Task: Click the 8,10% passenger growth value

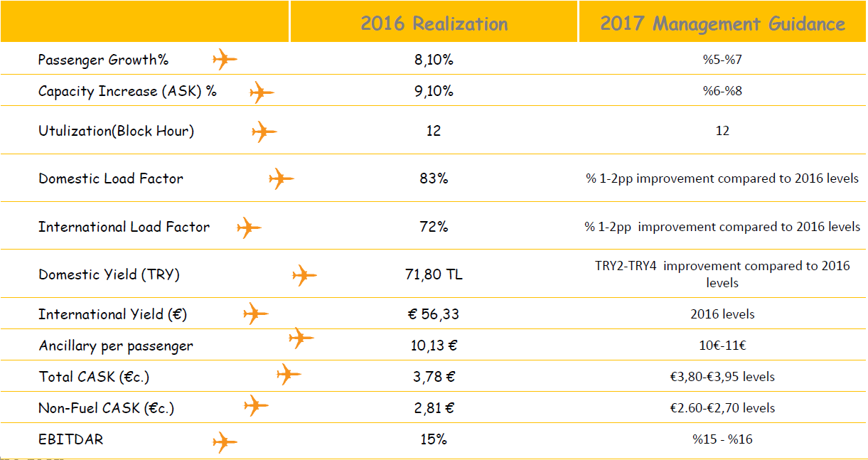Action: (x=434, y=60)
